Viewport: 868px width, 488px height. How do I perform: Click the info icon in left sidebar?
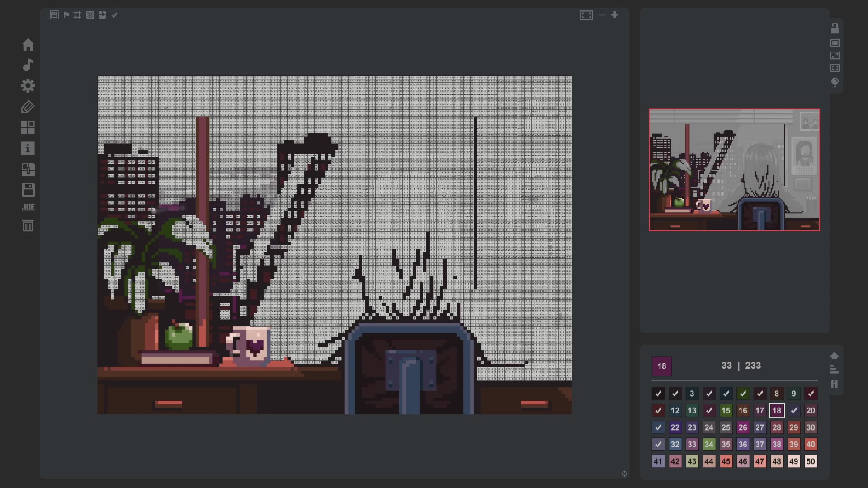[28, 149]
